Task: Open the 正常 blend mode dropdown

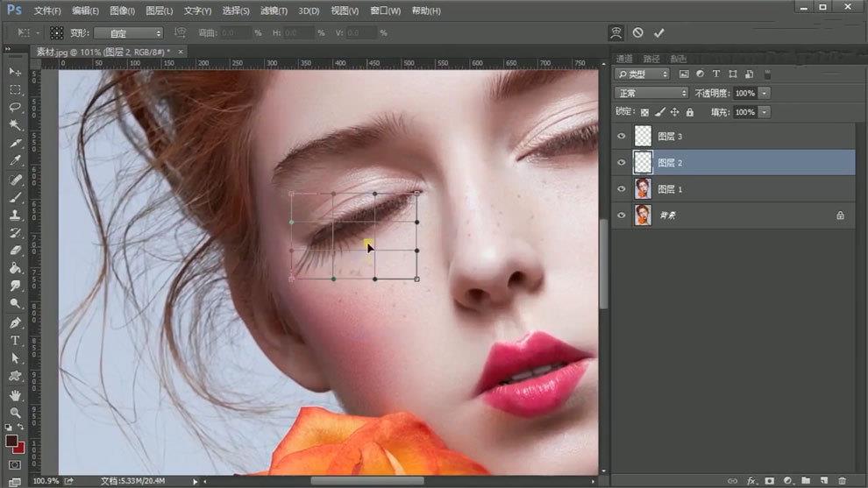Action: [651, 93]
